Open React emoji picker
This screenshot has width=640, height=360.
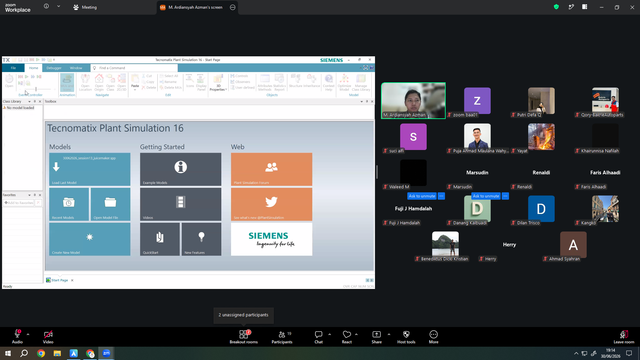coord(347,337)
